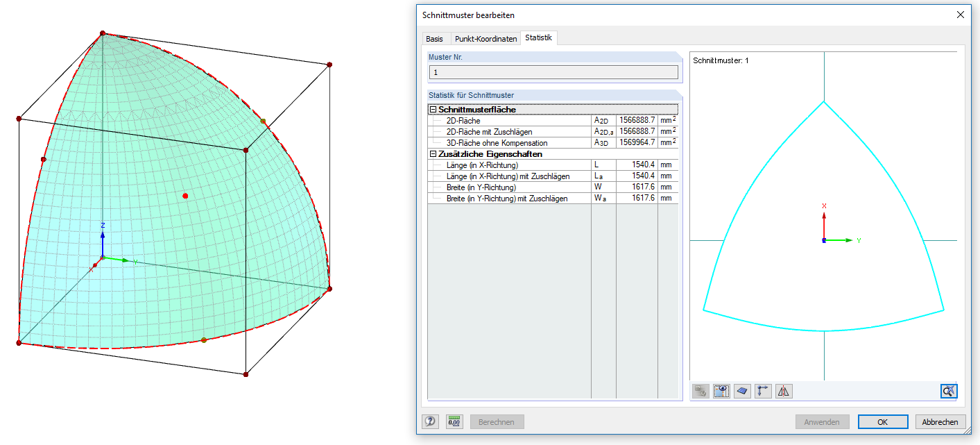Open the units and decimal places icon
The height and width of the screenshot is (445, 980).
(x=454, y=421)
